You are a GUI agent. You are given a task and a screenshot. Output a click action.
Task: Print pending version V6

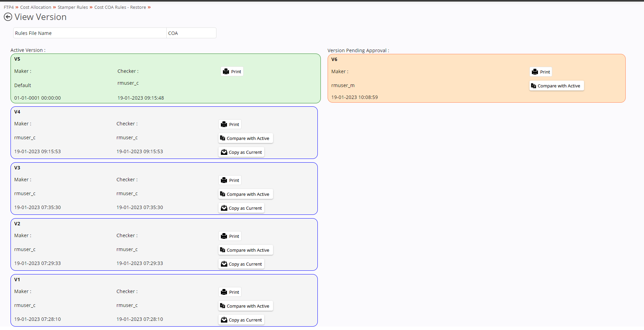[x=541, y=72]
